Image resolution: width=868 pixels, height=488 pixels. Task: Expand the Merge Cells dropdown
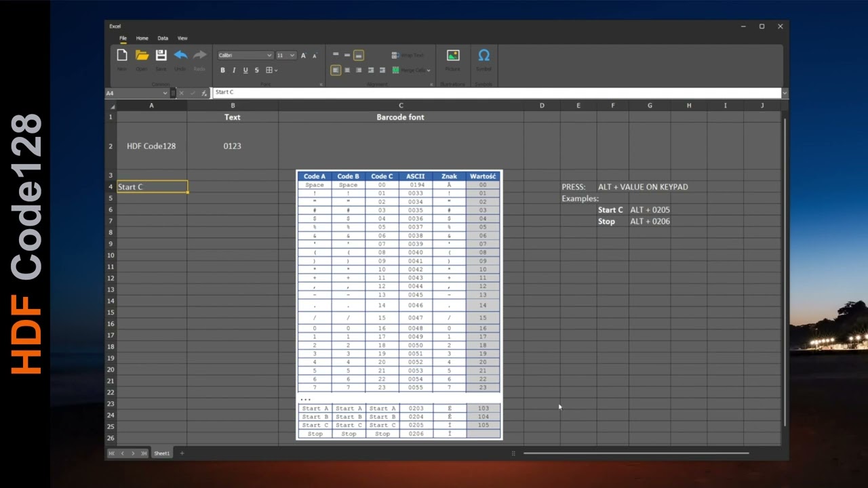(429, 70)
